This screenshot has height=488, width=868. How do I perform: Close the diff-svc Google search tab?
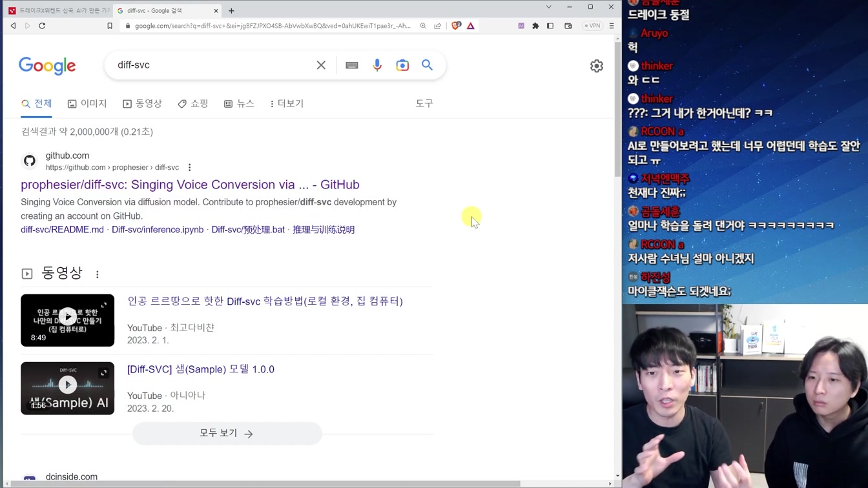coord(216,10)
